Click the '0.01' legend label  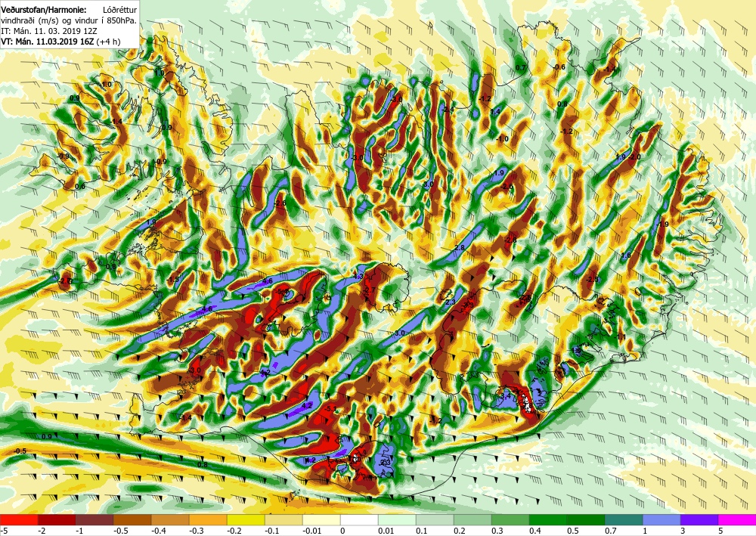(386, 531)
